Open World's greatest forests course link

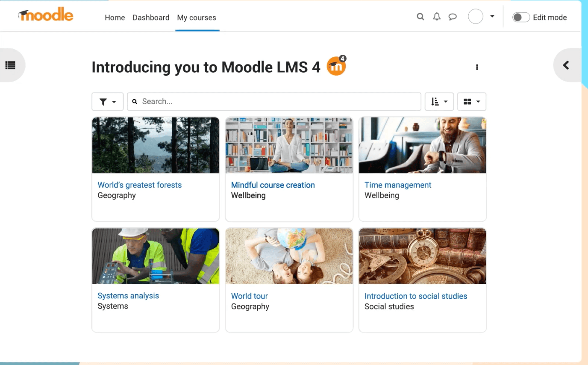tap(140, 185)
